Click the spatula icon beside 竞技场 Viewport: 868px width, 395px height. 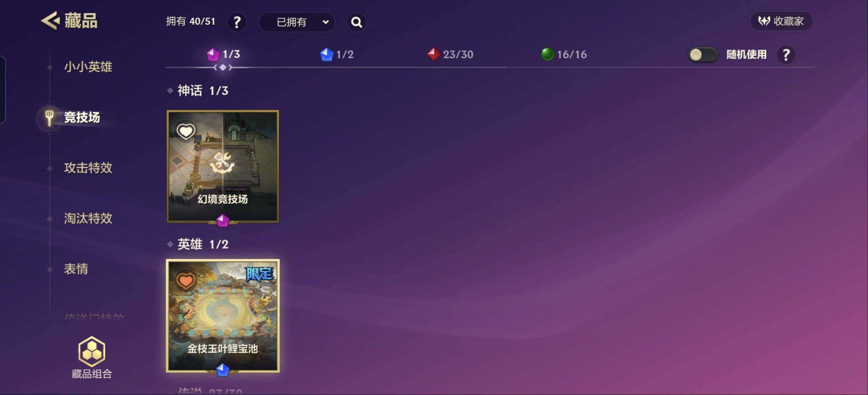tap(49, 118)
